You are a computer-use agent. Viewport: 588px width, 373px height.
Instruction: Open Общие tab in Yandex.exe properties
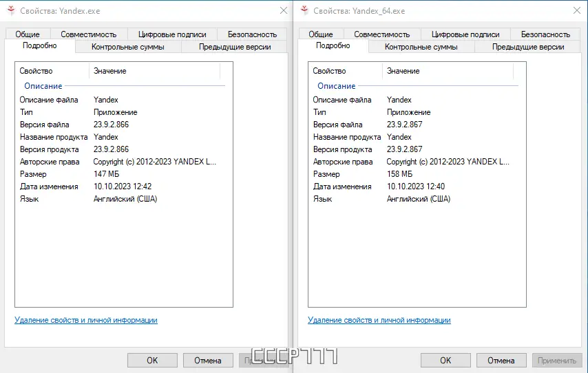coord(28,34)
